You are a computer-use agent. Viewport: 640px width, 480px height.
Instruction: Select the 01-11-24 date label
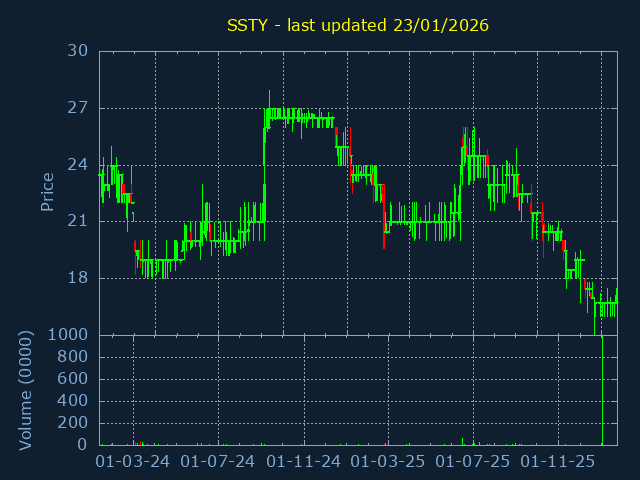click(x=304, y=462)
